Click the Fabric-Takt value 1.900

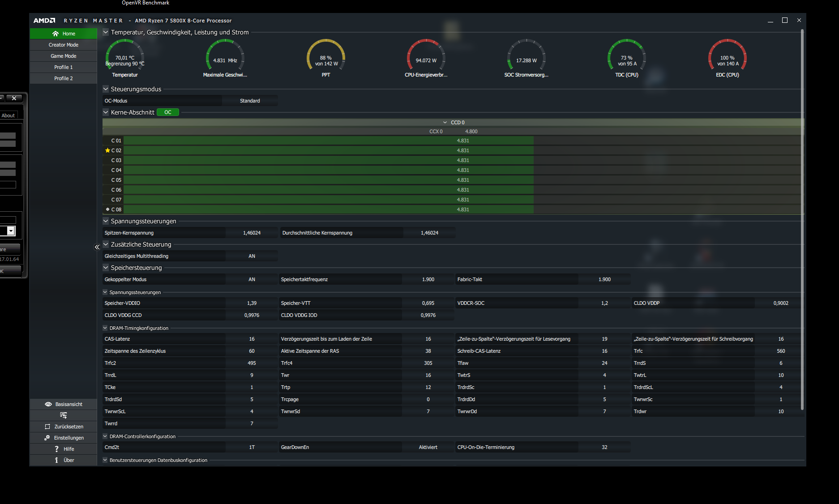(x=604, y=279)
